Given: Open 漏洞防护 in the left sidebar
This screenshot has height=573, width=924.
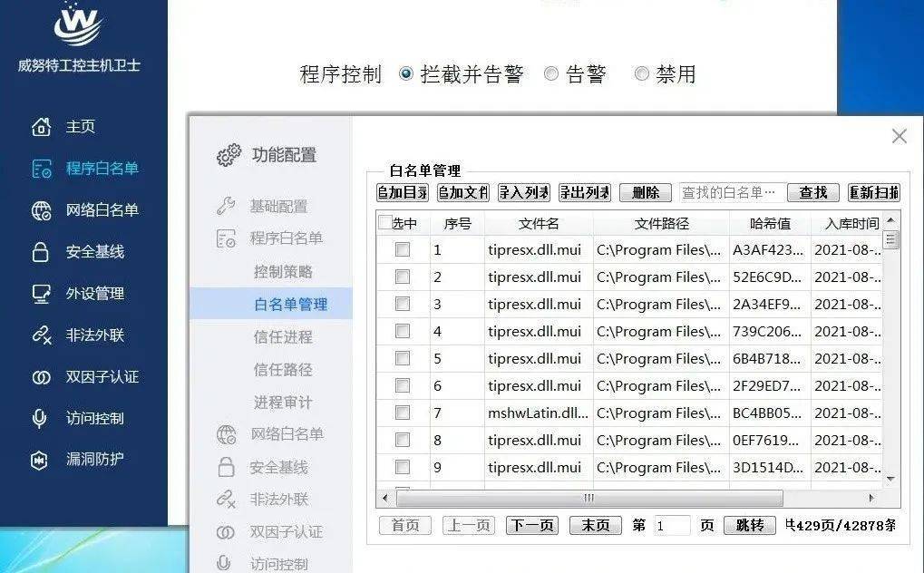Looking at the screenshot, I should coord(95,460).
